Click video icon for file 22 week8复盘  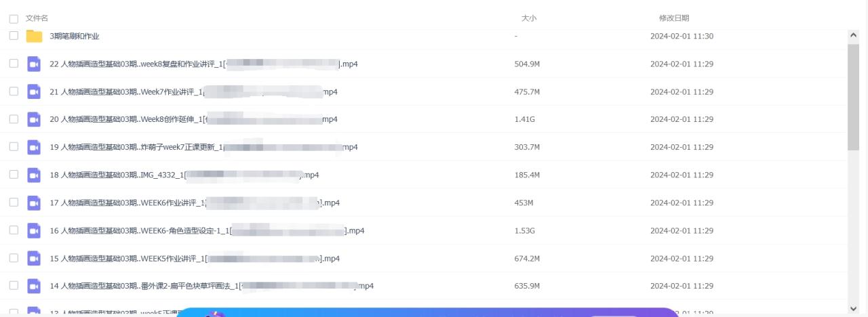pyautogui.click(x=34, y=64)
